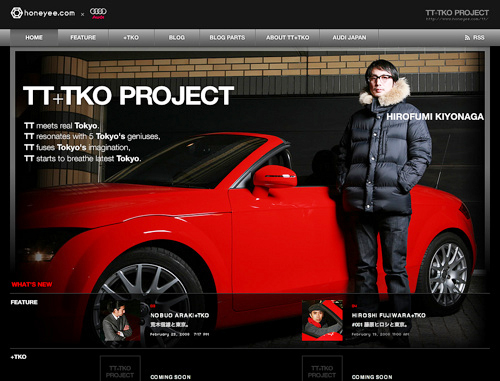Click the HIROFUMI KIYONAGA name caption
This screenshot has width=500, height=381.
(x=435, y=117)
